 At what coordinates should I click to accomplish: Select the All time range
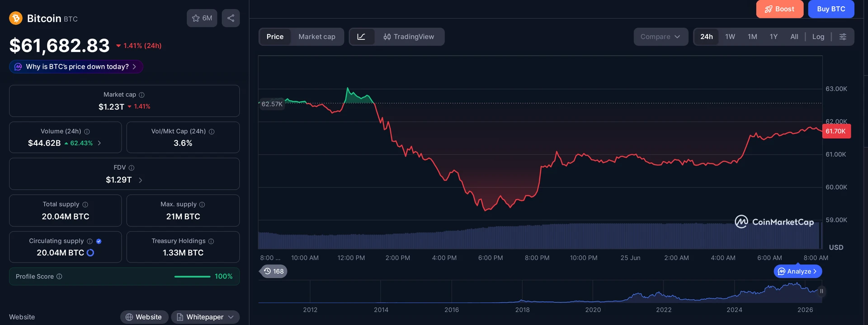coord(794,37)
